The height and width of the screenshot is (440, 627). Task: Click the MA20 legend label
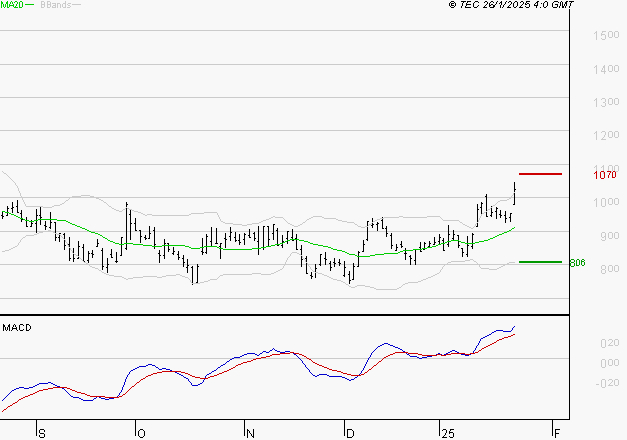[x=12, y=6]
